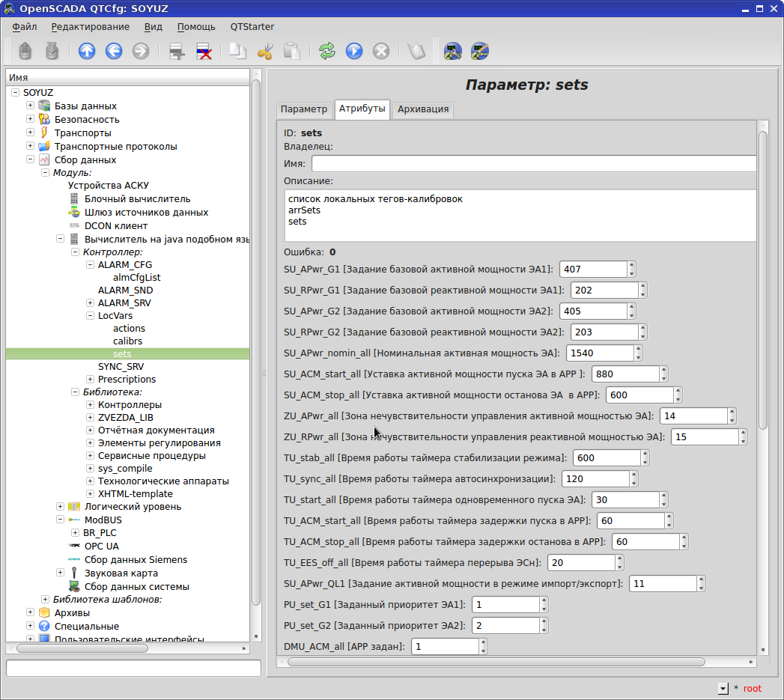Screen dimensions: 784x700
Task: Decrease the TU_stab_all spinner value
Action: [645, 462]
